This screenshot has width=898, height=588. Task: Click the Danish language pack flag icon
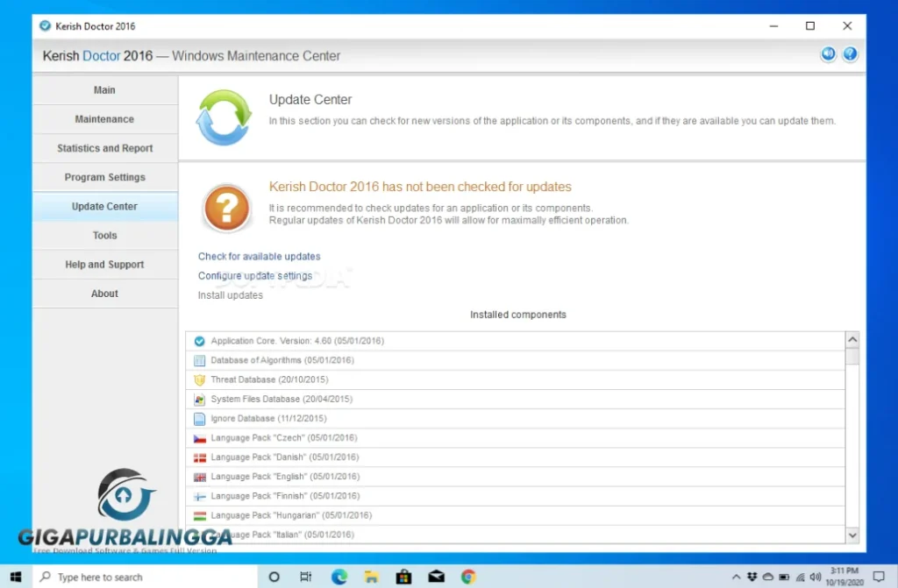[x=199, y=457]
